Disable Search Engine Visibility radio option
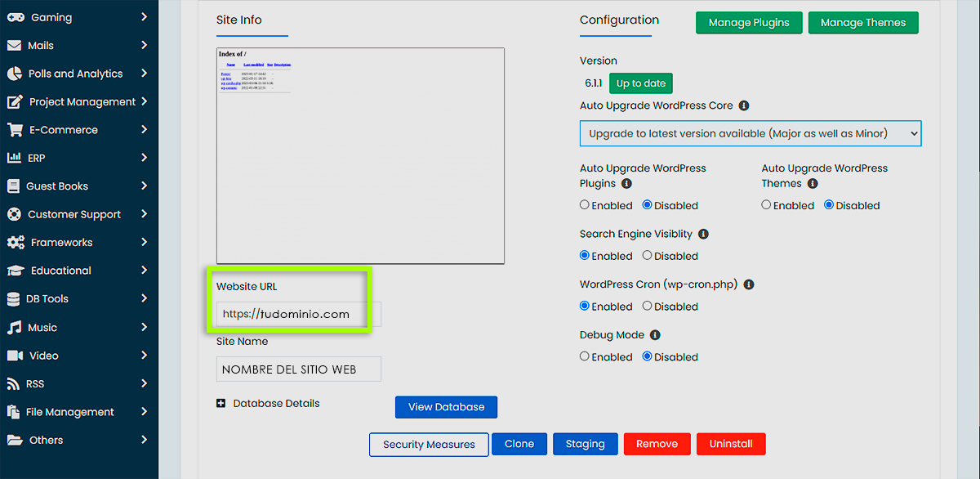 647,256
